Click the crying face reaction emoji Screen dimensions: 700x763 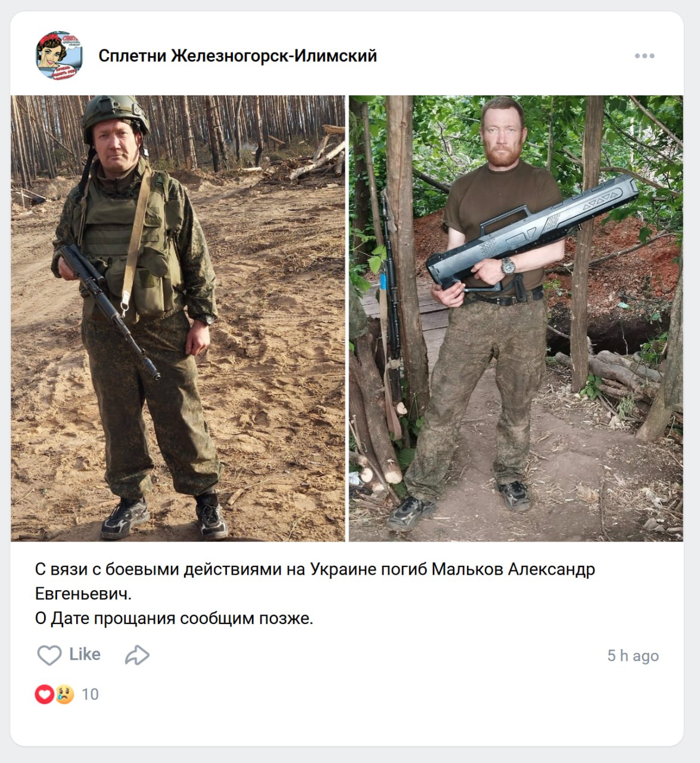pyautogui.click(x=64, y=694)
